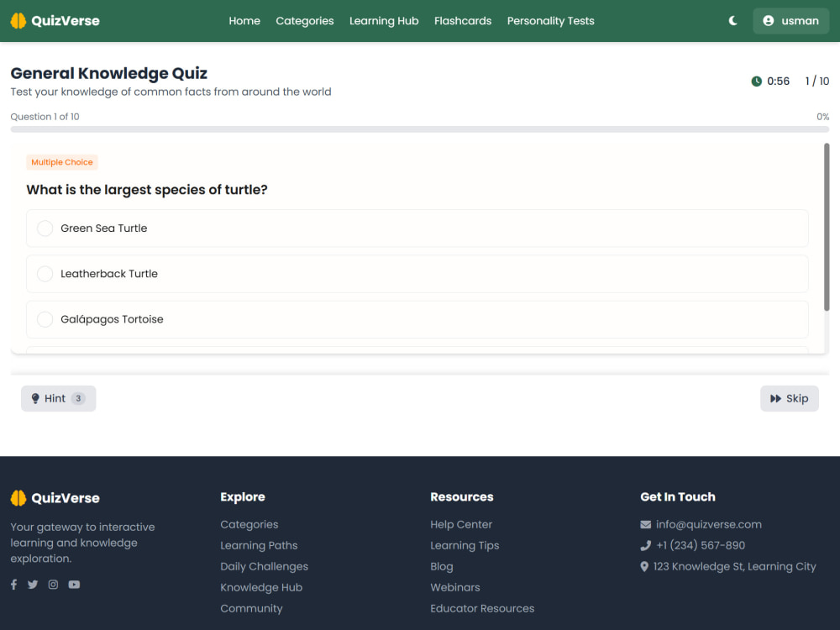Click the phone number +1 (234) 567-890
The image size is (840, 630).
point(701,545)
